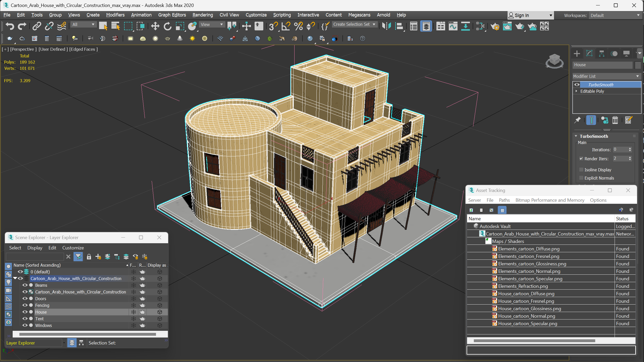
Task: Open the Rendering menu
Action: click(x=202, y=15)
